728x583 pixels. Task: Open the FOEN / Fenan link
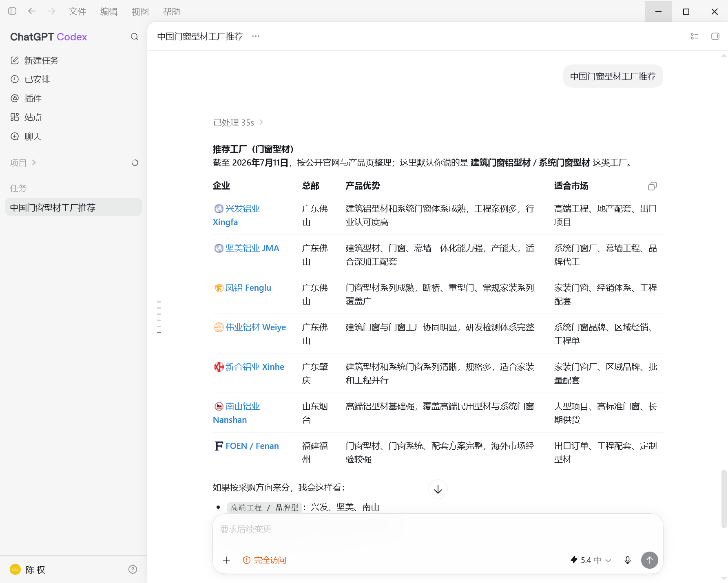[x=247, y=446]
